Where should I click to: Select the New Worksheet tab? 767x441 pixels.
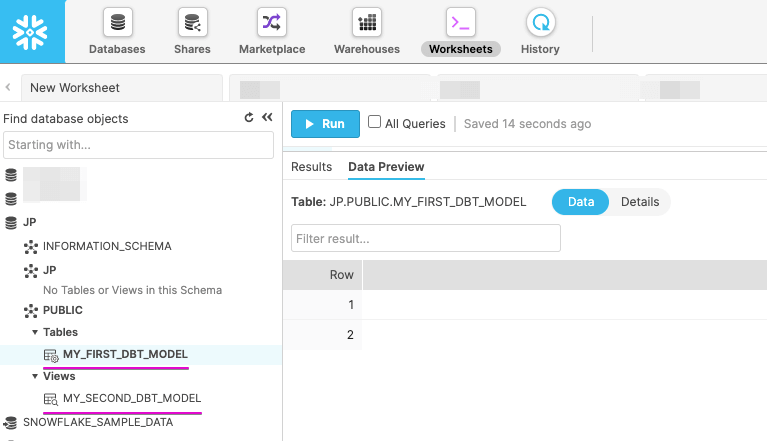[x=75, y=88]
